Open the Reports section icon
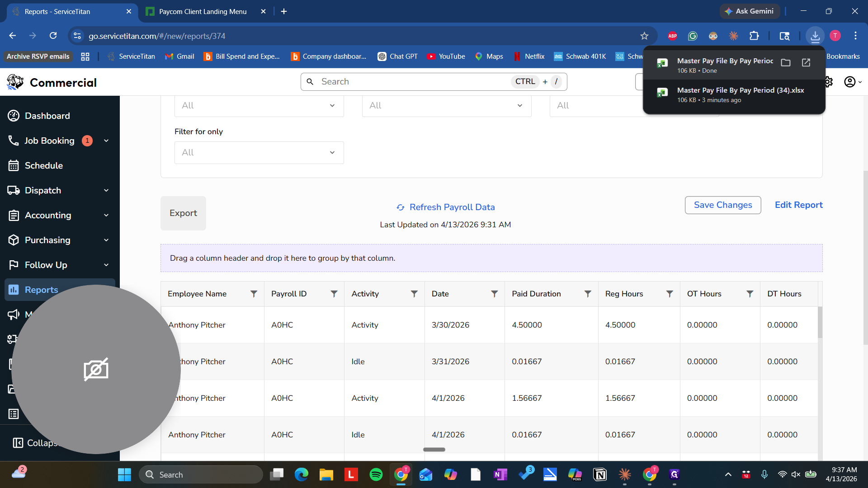868x488 pixels. point(14,290)
